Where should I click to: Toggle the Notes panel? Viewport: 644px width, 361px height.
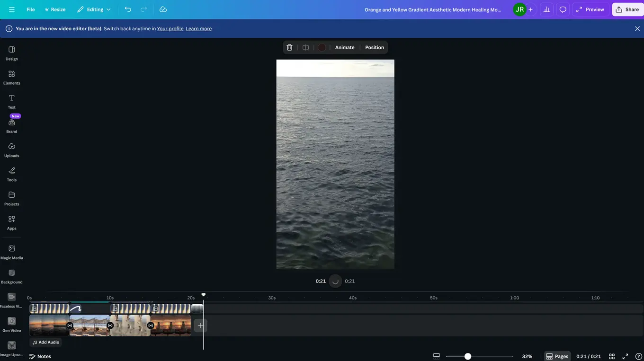40,356
